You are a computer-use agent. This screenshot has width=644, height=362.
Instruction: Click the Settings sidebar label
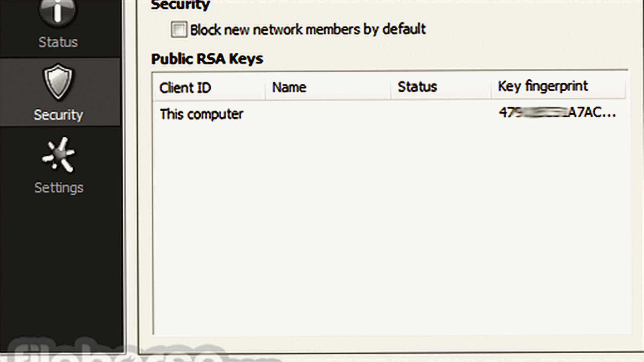pos(59,188)
